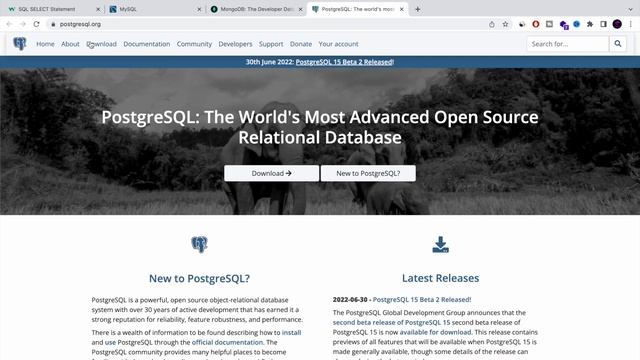
Task: Click the purple extension icon with badge
Action: [x=564, y=25]
